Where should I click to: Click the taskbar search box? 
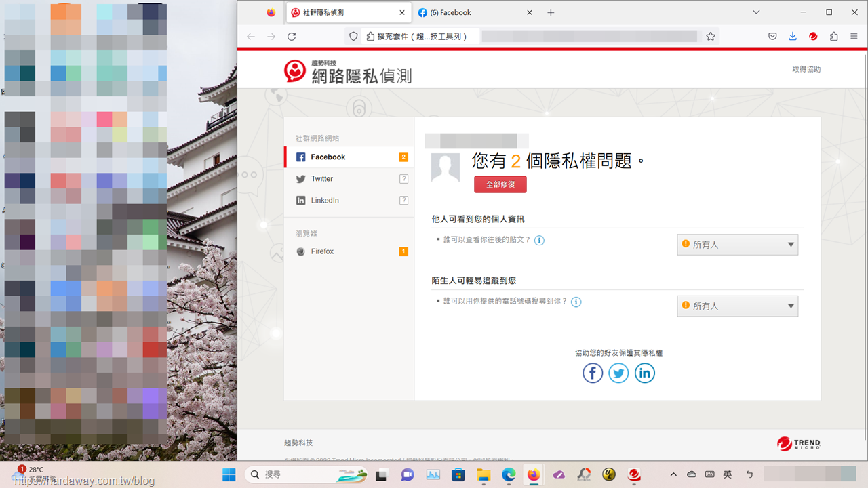pos(307,474)
